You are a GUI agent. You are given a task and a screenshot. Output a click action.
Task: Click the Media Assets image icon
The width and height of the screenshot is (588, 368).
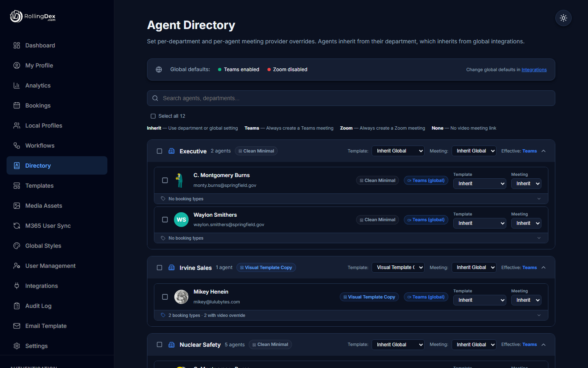pyautogui.click(x=17, y=206)
